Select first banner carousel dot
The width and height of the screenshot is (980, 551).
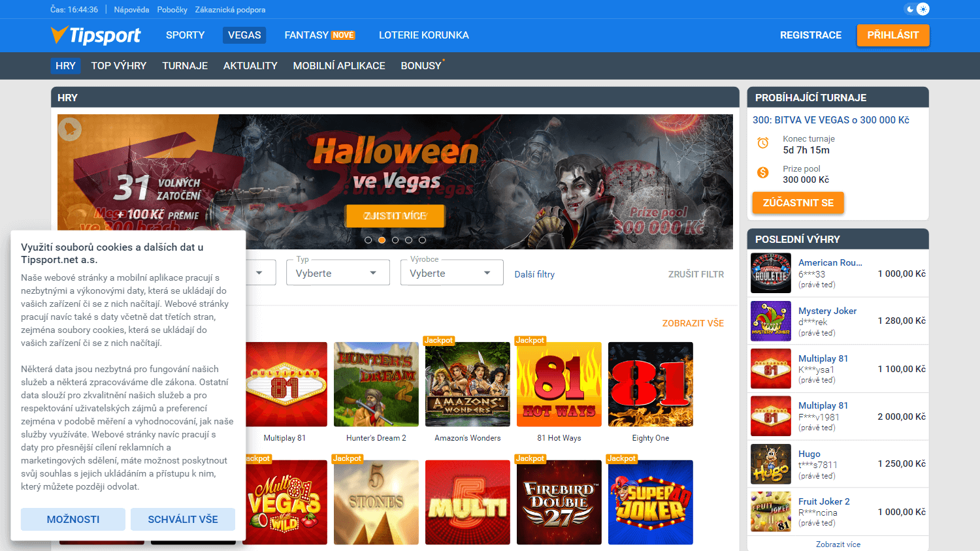point(368,240)
